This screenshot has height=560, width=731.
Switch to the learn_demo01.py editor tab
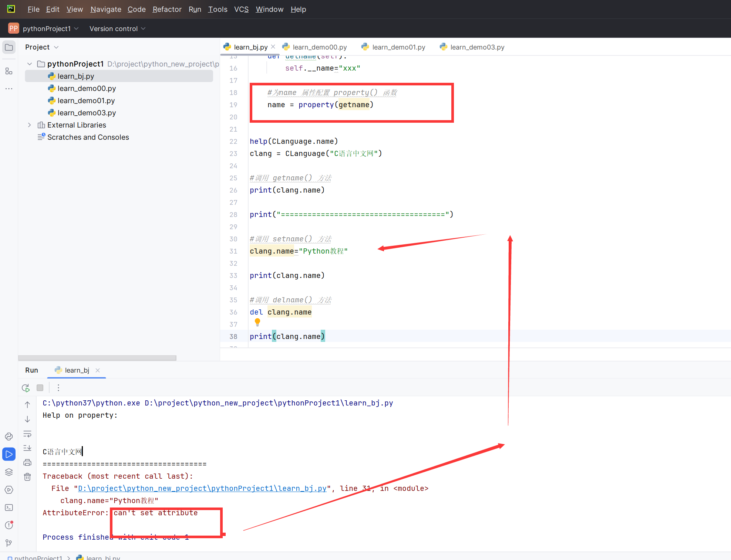tap(398, 47)
